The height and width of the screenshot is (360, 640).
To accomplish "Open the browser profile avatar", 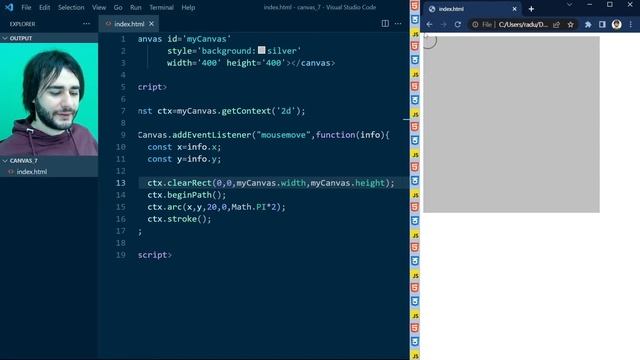I will pos(616,24).
